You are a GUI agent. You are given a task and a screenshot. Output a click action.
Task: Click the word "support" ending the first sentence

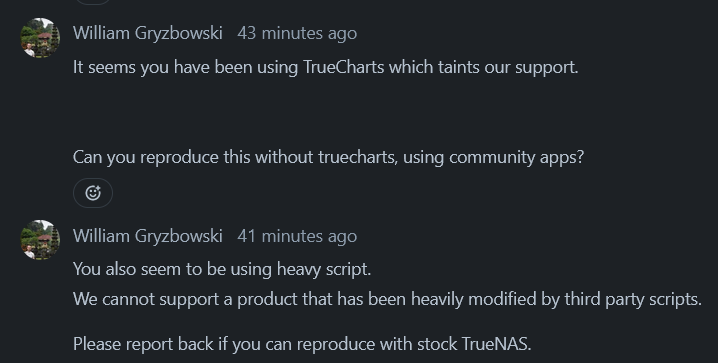545,68
